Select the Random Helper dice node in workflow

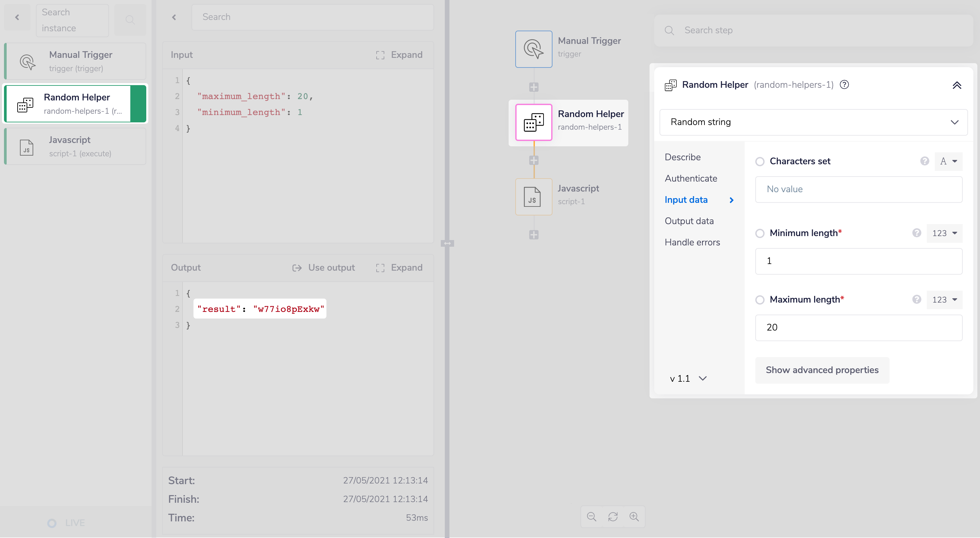pos(533,122)
